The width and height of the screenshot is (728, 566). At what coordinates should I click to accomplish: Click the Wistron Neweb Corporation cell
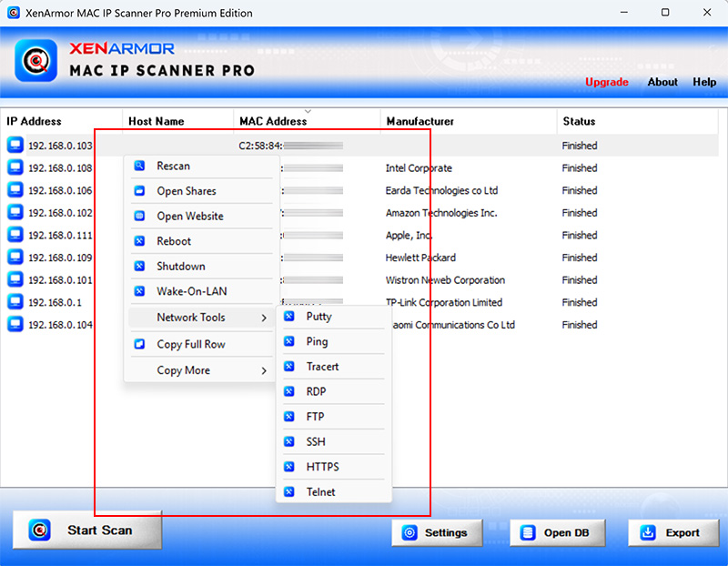(445, 280)
